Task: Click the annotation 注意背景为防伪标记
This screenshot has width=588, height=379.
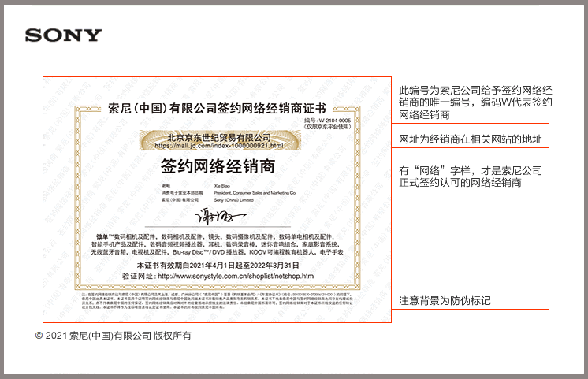Action: tap(445, 301)
